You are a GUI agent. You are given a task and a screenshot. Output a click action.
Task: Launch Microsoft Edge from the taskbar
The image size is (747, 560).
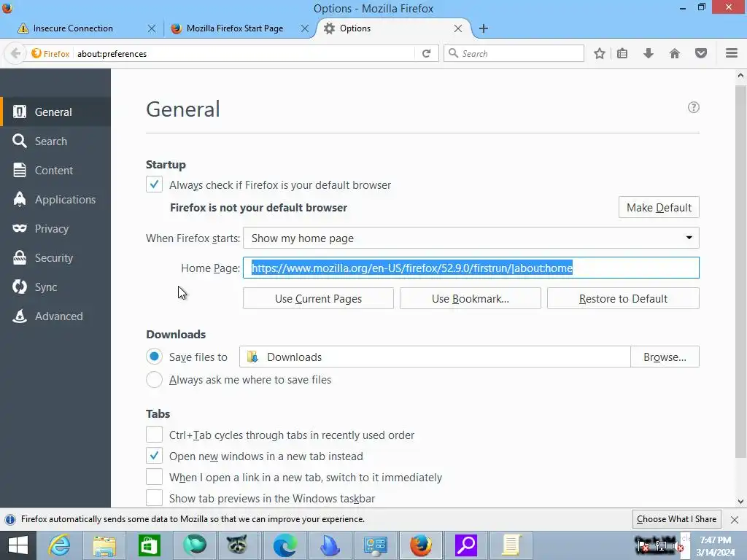(x=285, y=545)
